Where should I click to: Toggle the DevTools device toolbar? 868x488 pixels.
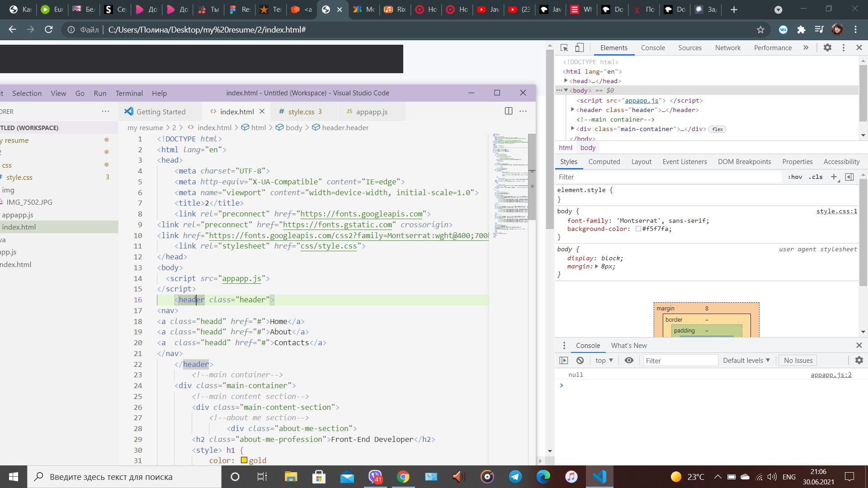tap(580, 47)
